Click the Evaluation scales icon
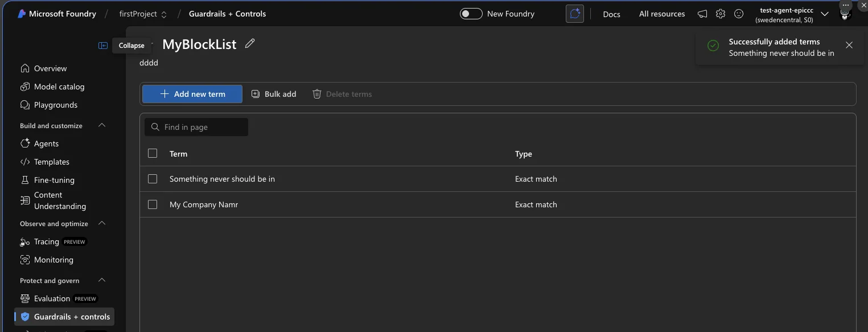 [25, 298]
